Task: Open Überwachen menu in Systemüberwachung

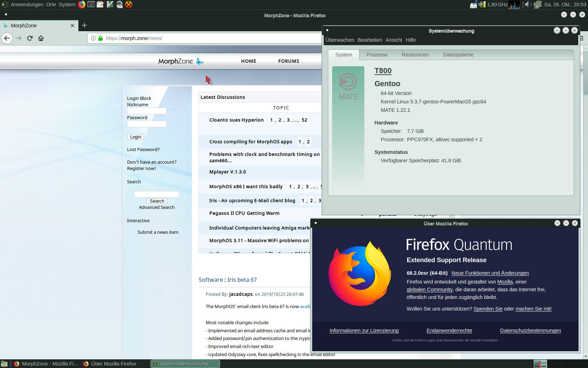Action: tap(340, 40)
